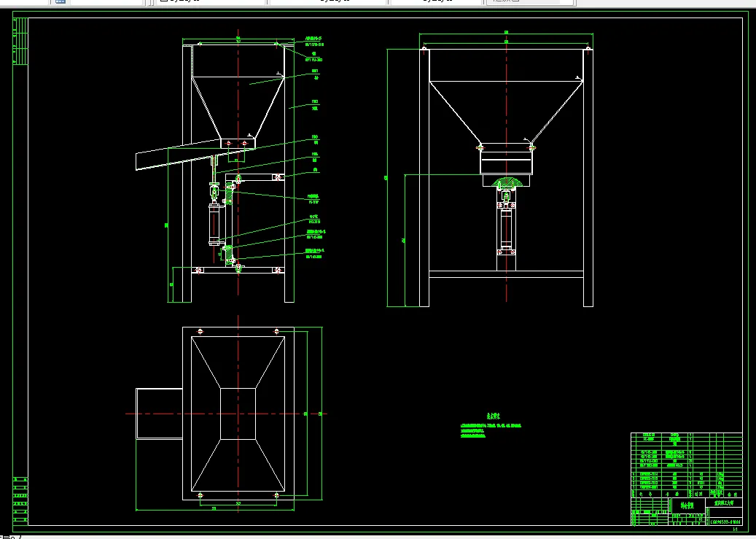Select the large hopper funnel in side view
Viewport: 756px width, 539px height.
(506, 112)
